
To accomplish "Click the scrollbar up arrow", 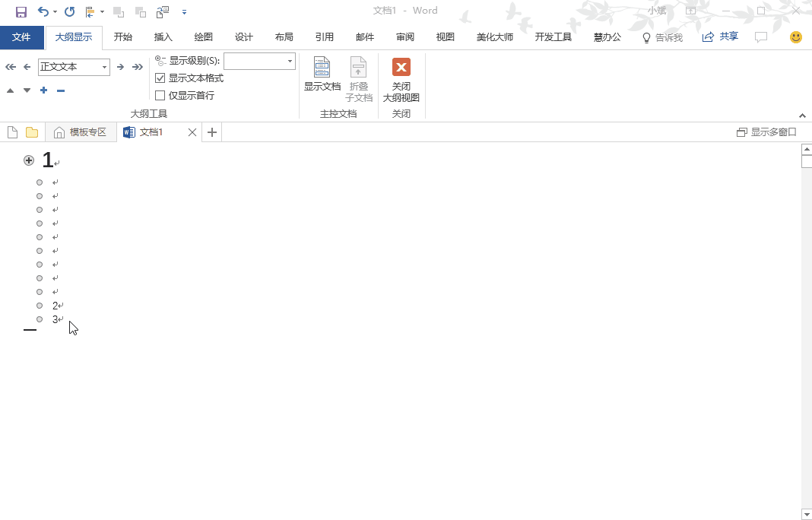I will [807, 149].
